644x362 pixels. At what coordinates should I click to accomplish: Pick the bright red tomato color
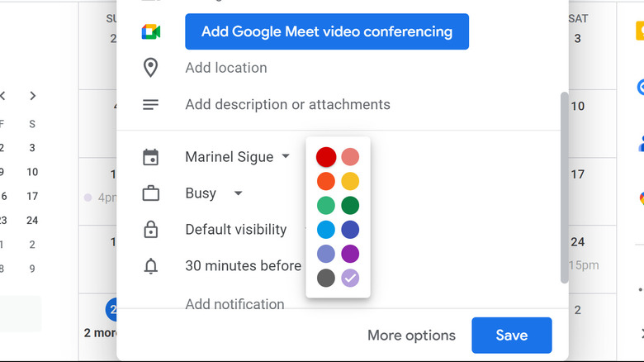pyautogui.click(x=326, y=157)
